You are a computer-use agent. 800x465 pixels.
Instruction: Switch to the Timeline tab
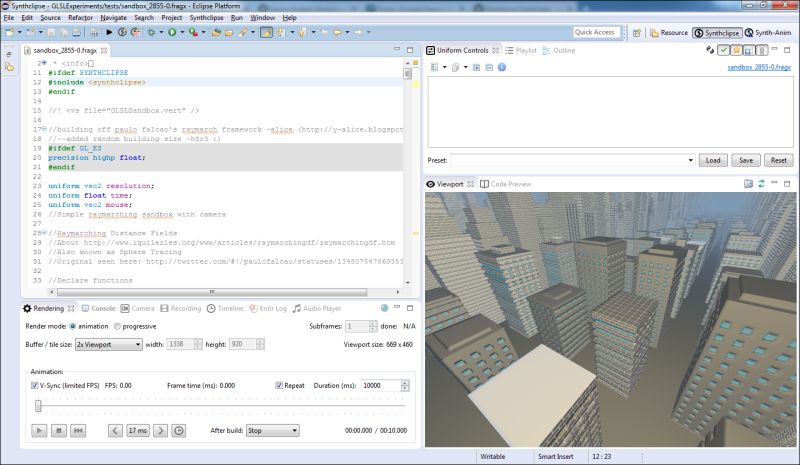225,308
